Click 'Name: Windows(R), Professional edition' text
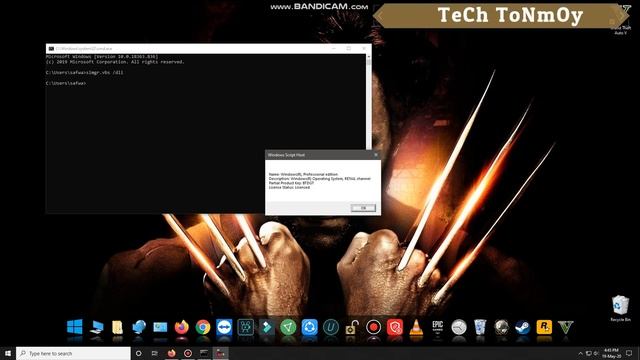Image resolution: width=640 pixels, height=360 pixels. click(x=303, y=174)
